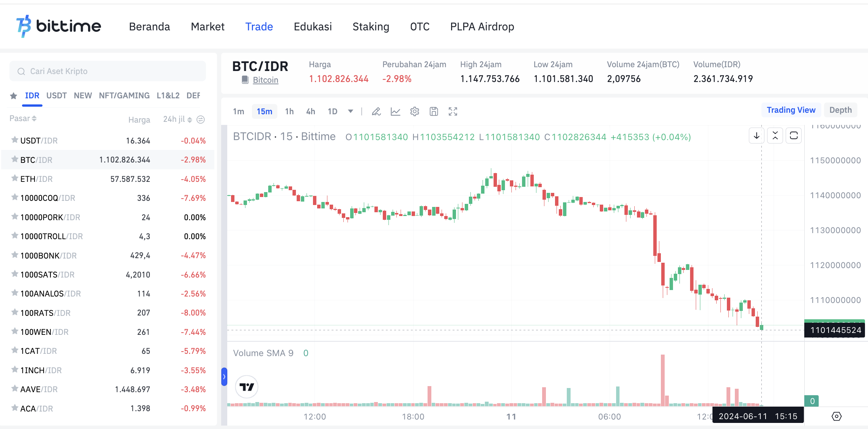The image size is (868, 429).
Task: Save the chart layout with the disk icon
Action: click(434, 111)
